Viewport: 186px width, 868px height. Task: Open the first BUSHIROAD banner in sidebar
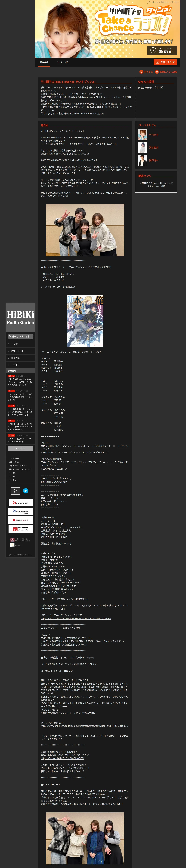pyautogui.click(x=21, y=503)
